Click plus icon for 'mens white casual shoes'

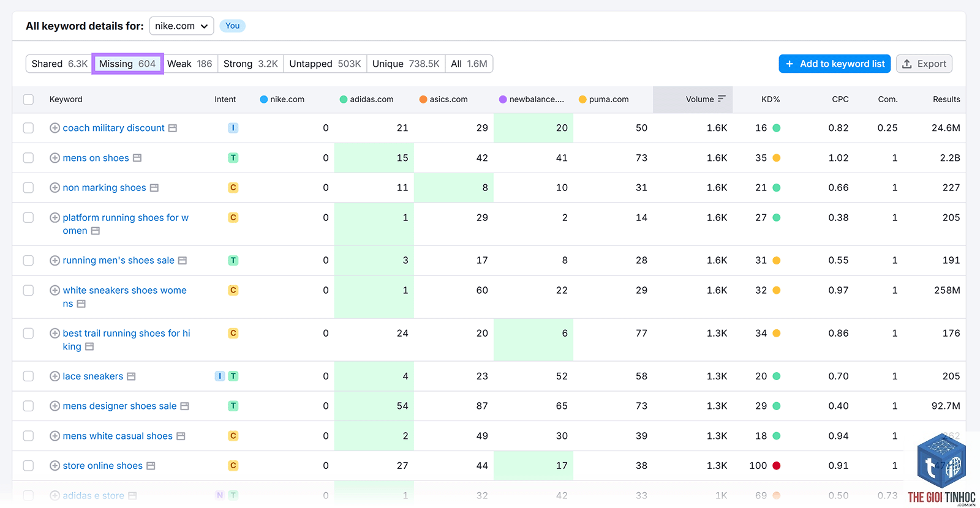pos(55,436)
